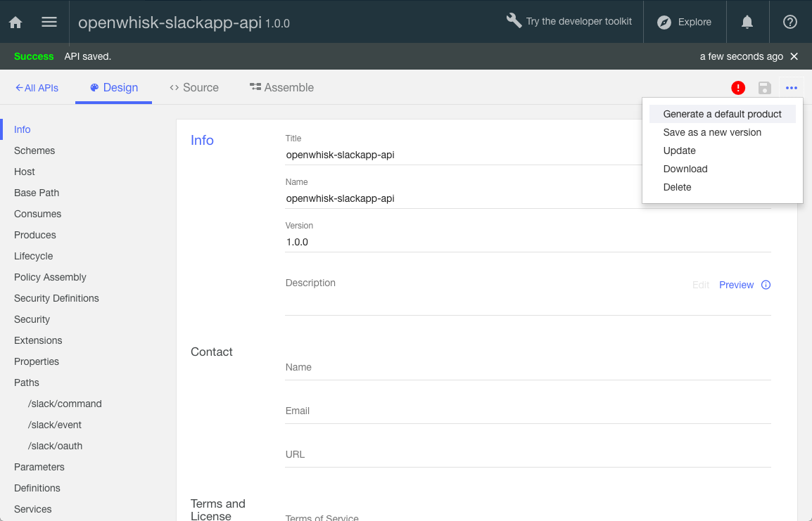Select Host in the sidebar
Viewport: 812px width, 521px height.
pos(25,172)
